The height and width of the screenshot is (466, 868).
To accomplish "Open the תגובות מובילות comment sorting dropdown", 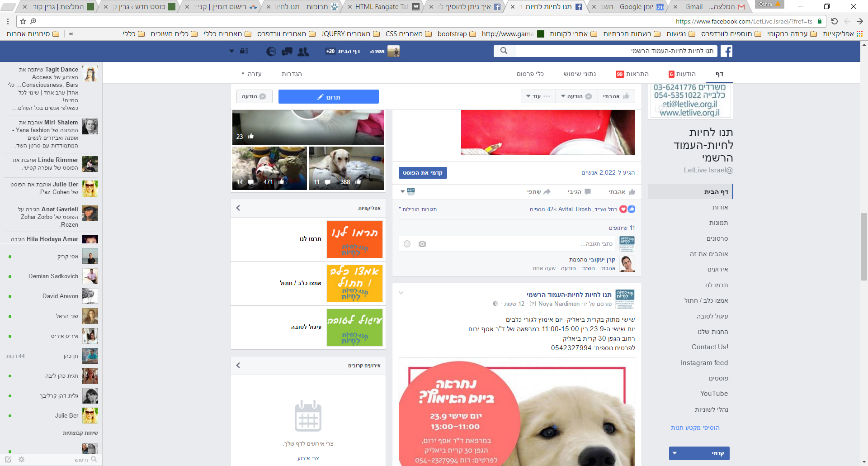I will [418, 209].
